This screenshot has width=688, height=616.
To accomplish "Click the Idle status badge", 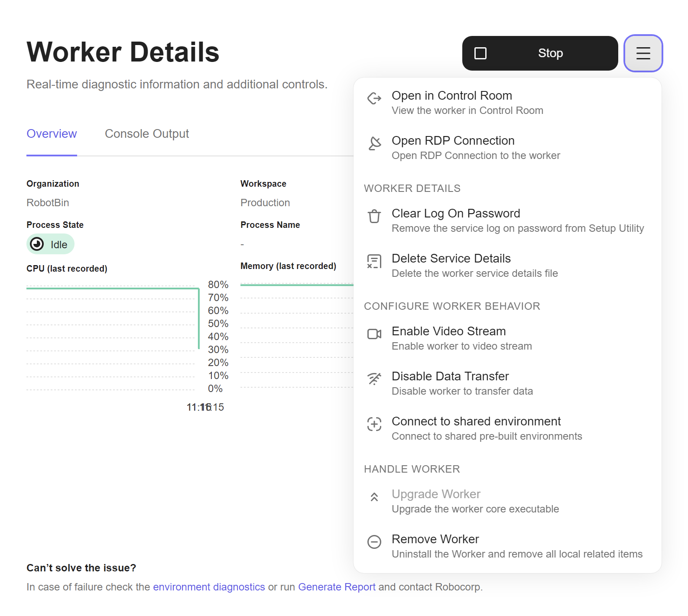I will point(50,244).
